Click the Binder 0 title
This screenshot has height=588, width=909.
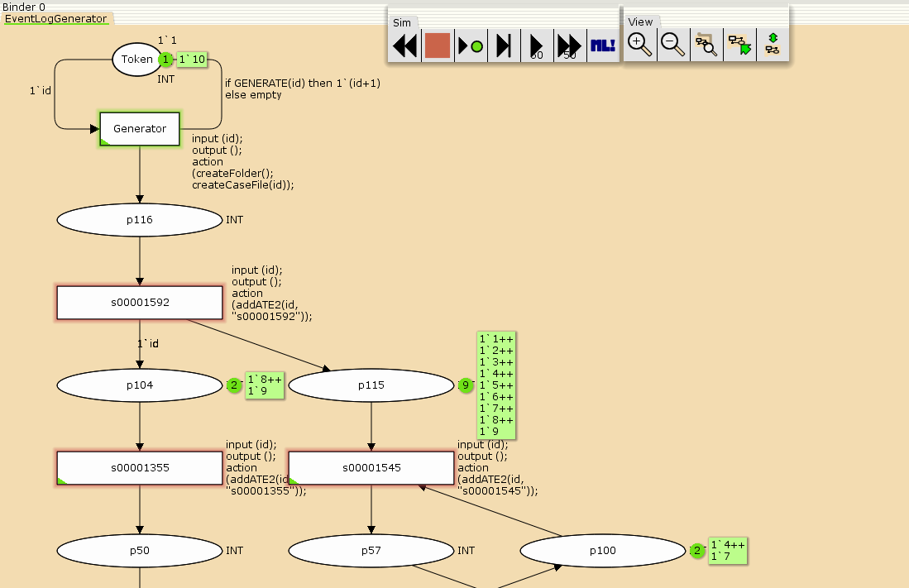[24, 7]
